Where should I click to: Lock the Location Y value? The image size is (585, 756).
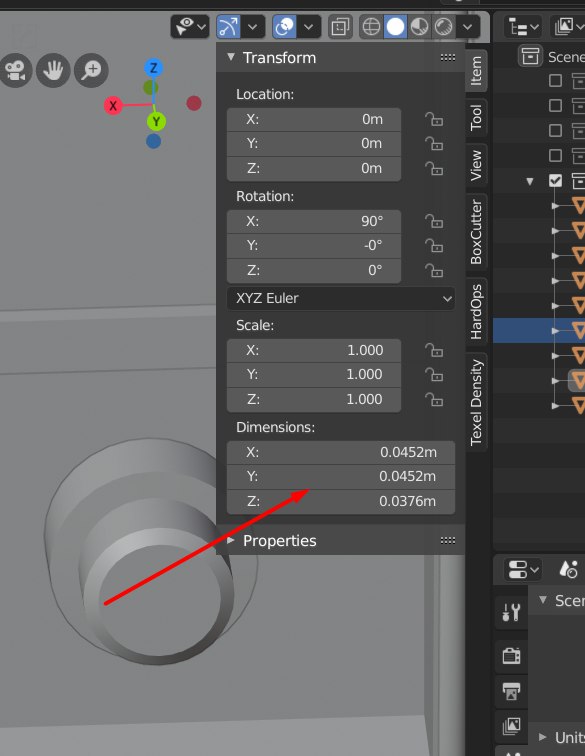pos(434,144)
